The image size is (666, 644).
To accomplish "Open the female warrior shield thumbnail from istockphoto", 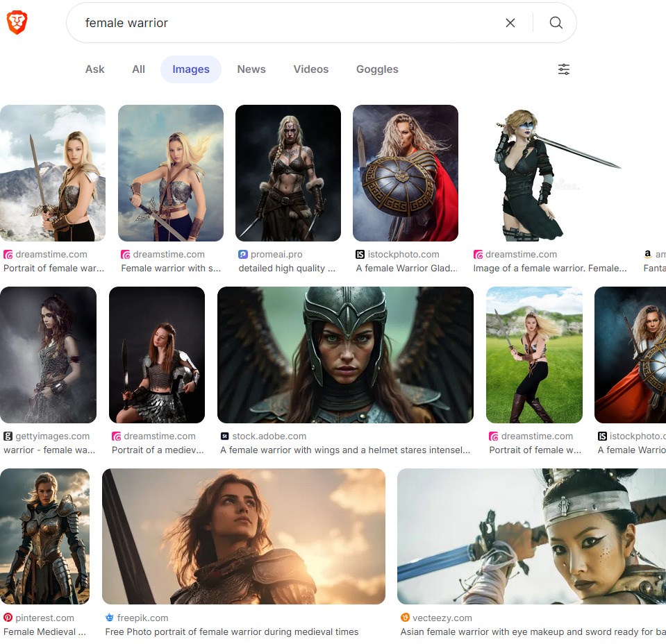I will (405, 173).
